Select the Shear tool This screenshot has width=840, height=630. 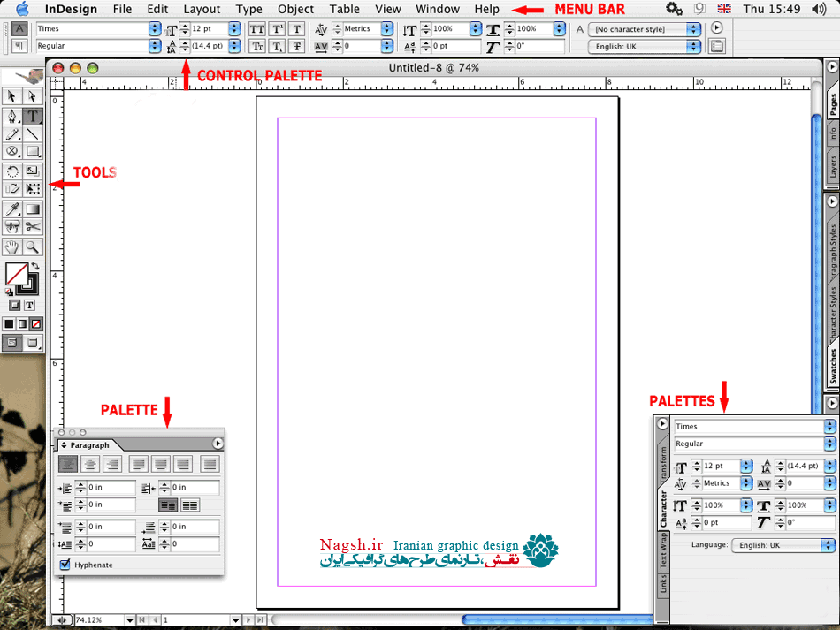point(11,188)
